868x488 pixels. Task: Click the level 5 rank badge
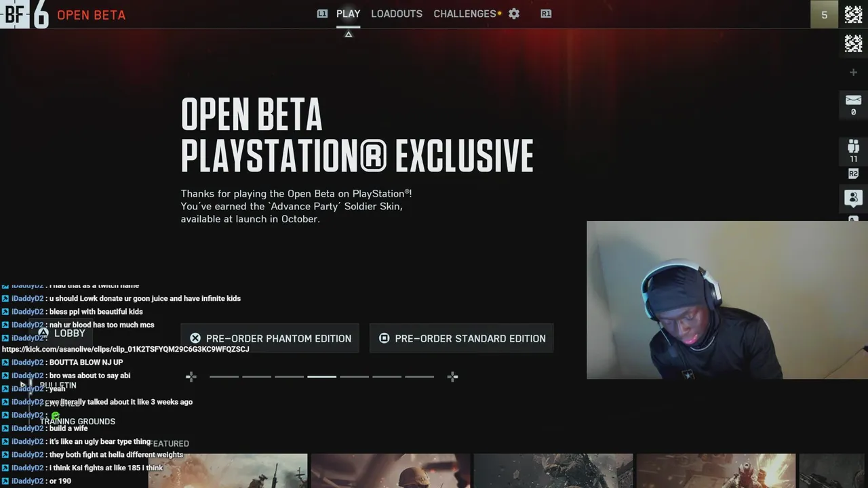(x=824, y=14)
